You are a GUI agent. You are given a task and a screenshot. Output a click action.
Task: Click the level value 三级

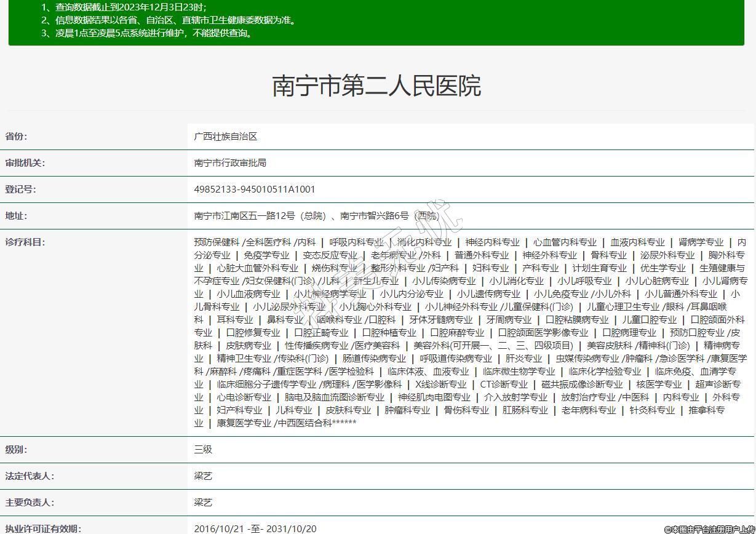[203, 450]
